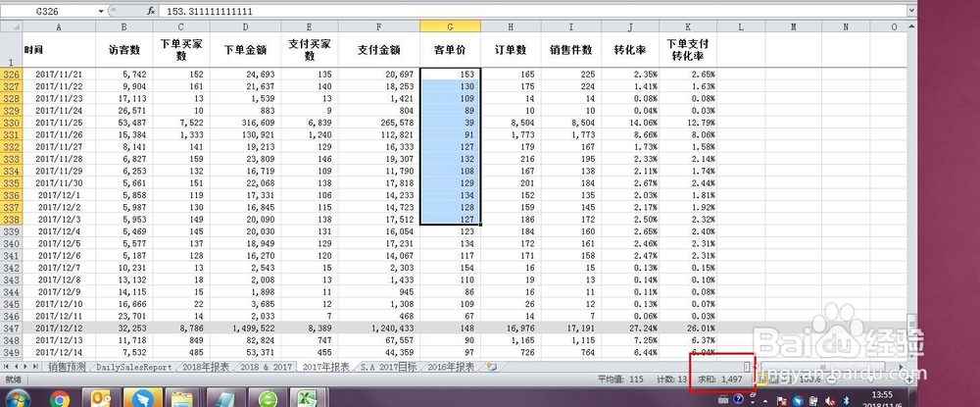This screenshot has height=407, width=980.
Task: Click the 订单数 header cell
Action: pyautogui.click(x=511, y=49)
